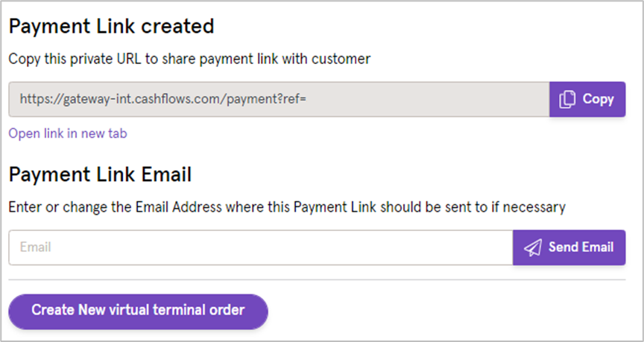Click the 'Send Email' label text
644x342 pixels.
(x=581, y=247)
